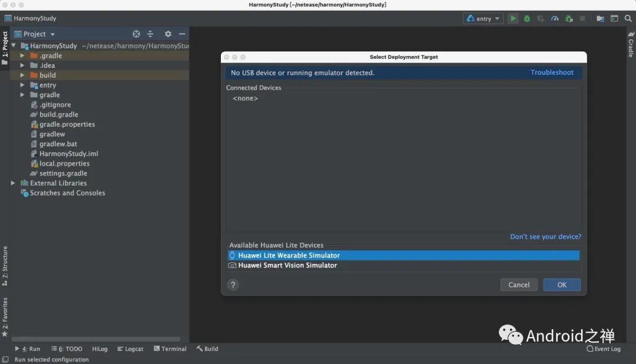
Task: Select Huawei Smart Vision Simulator
Action: click(403, 265)
